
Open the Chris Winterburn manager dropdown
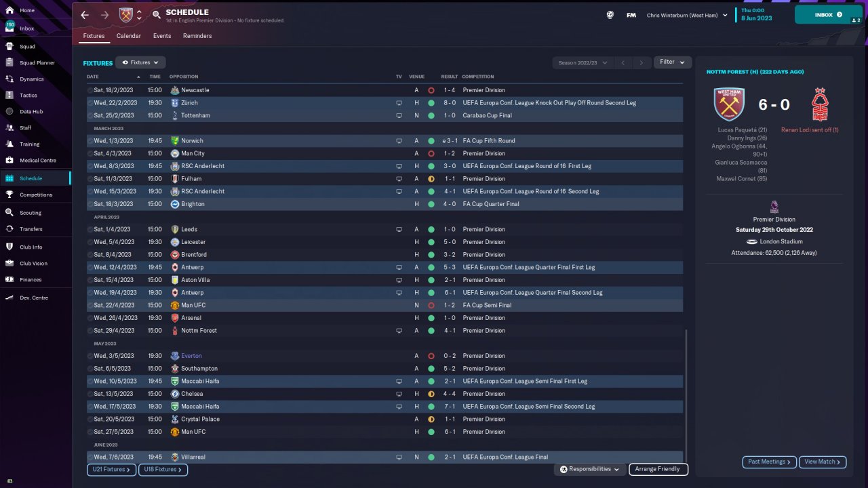tap(687, 15)
